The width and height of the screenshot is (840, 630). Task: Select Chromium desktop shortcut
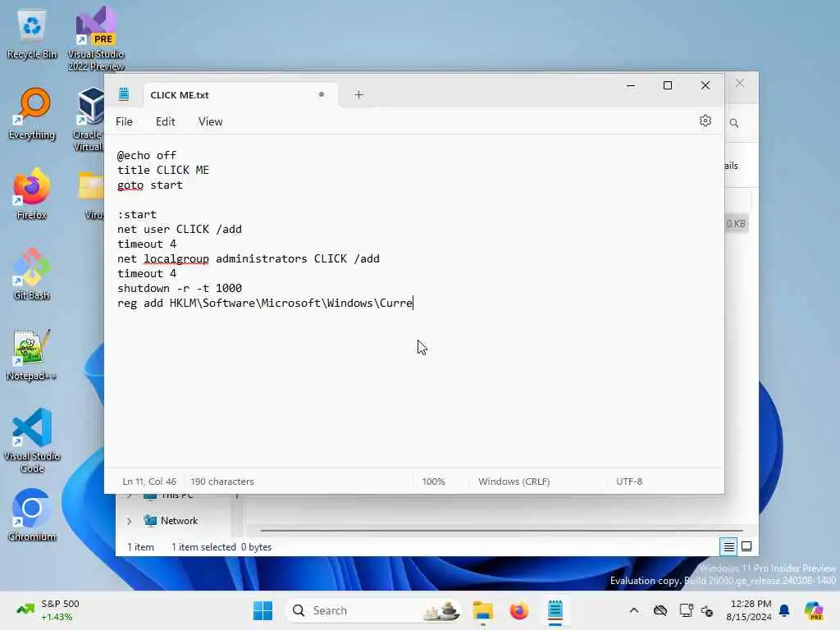pos(32,515)
